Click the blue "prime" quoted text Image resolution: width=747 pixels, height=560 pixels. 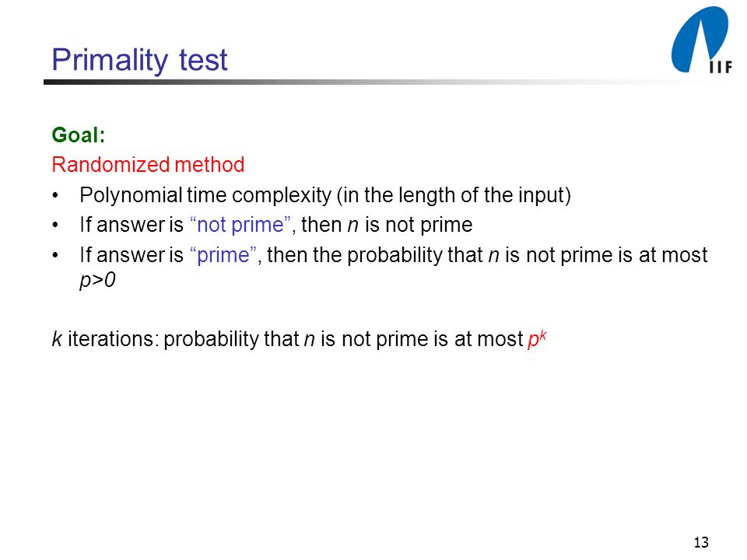pyautogui.click(x=223, y=255)
